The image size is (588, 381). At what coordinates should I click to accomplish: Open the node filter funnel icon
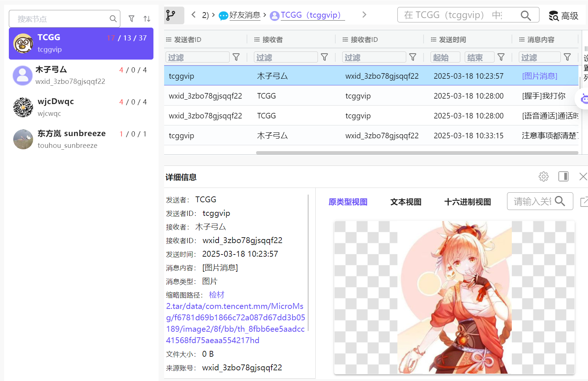(131, 19)
